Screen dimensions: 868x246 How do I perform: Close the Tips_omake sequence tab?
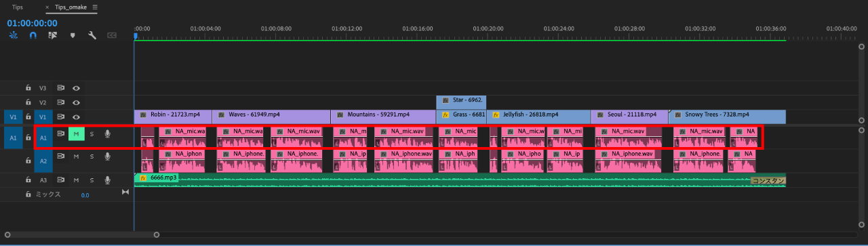pos(47,7)
